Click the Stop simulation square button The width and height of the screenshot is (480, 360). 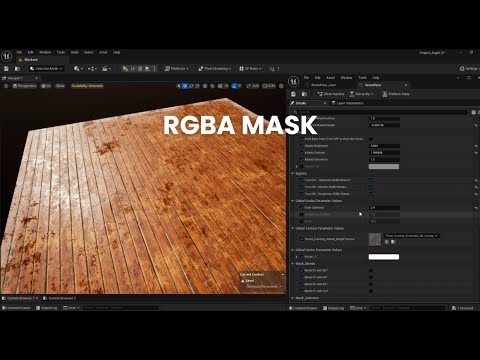(x=140, y=69)
